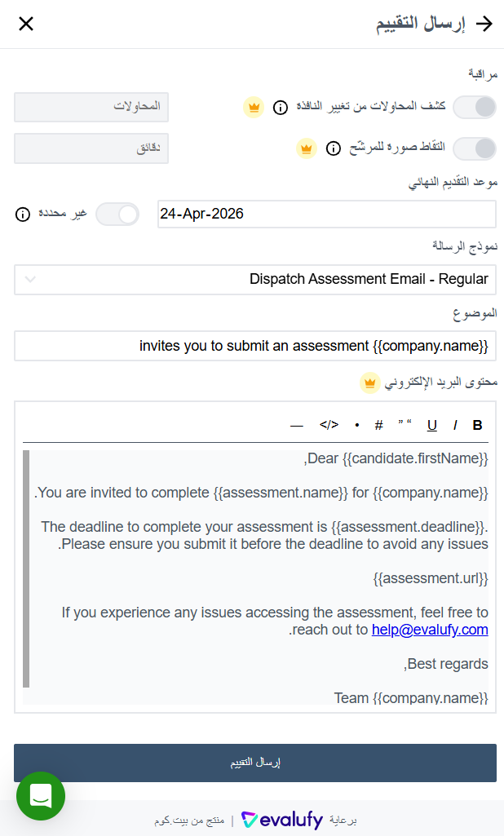Open the Dispatch Assessment Email template dropdown
This screenshot has width=504, height=836.
coord(255,280)
